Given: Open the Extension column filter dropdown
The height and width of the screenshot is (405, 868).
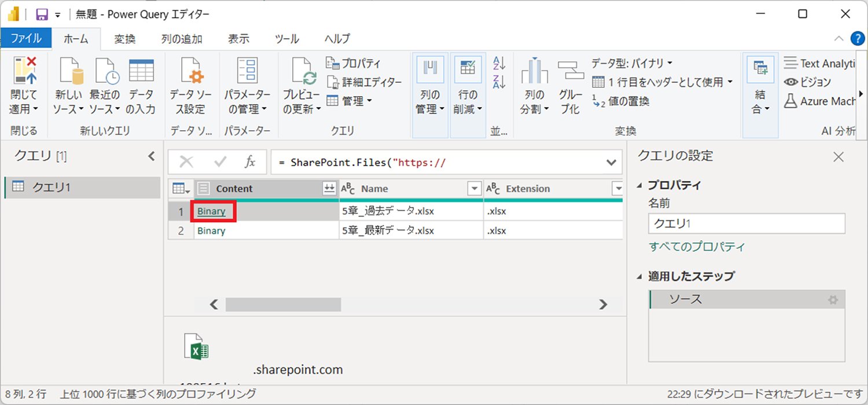Looking at the screenshot, I should click(x=617, y=189).
